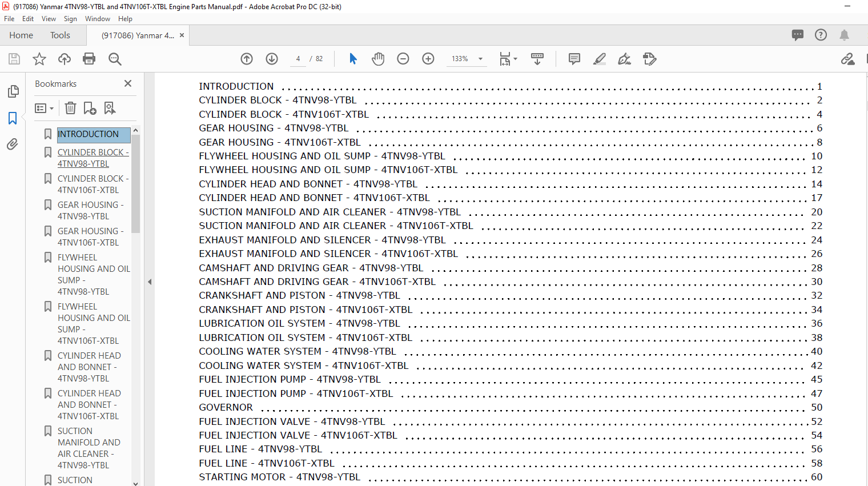Open CYLINDER BLOCK - 4TNV106T-XTBL bookmark

93,184
